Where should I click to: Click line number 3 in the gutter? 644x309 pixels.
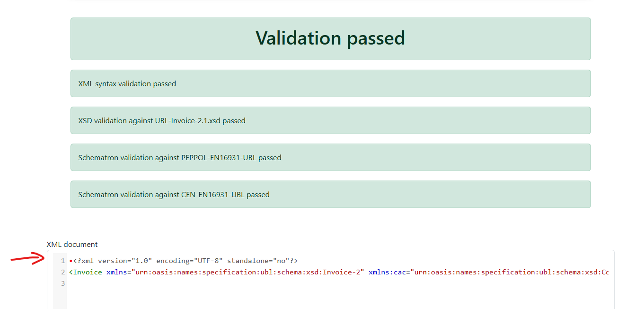pos(63,284)
